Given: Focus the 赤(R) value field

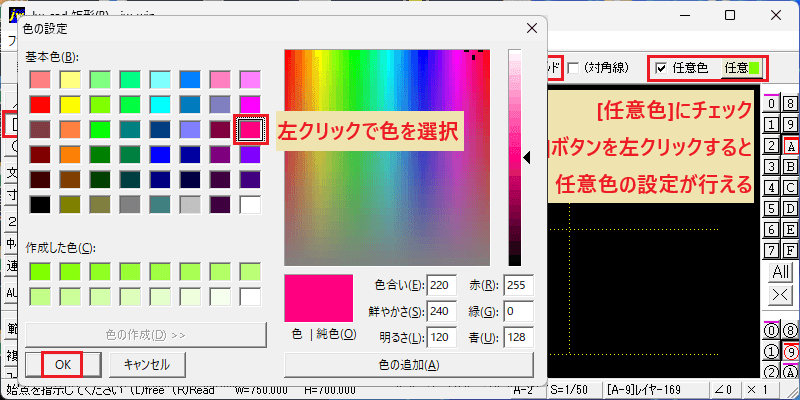Looking at the screenshot, I should 518,285.
